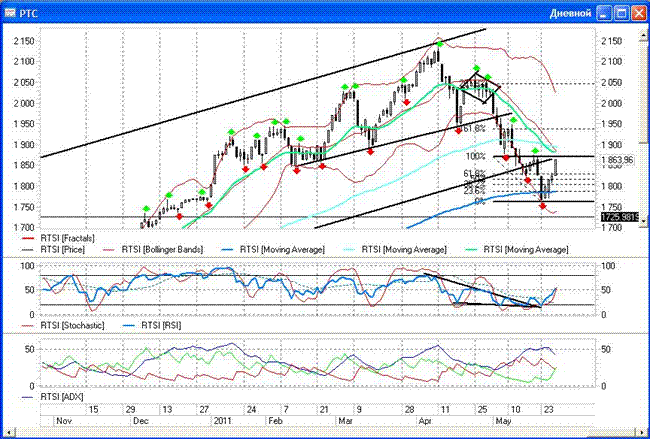Click the PTC window icon in title bar
650x439 pixels.
tap(10, 13)
